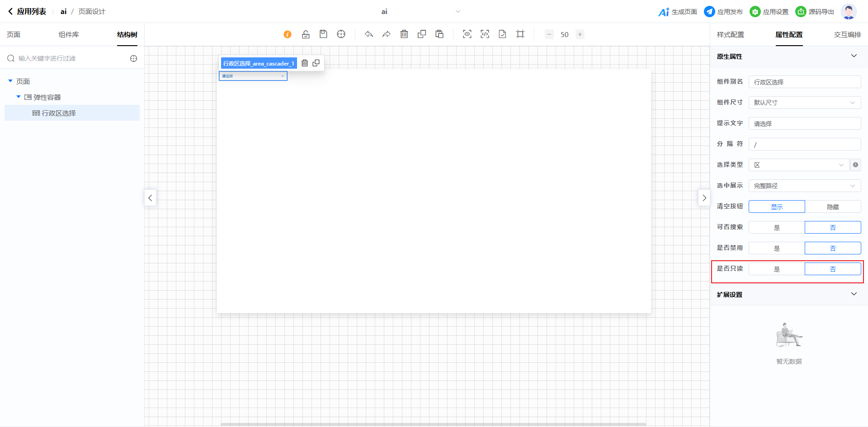Open the 组件库 tab
The height and width of the screenshot is (427, 868).
69,35
